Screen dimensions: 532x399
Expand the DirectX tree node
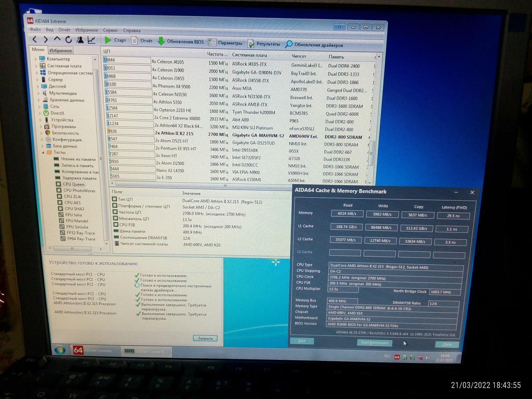[x=40, y=113]
